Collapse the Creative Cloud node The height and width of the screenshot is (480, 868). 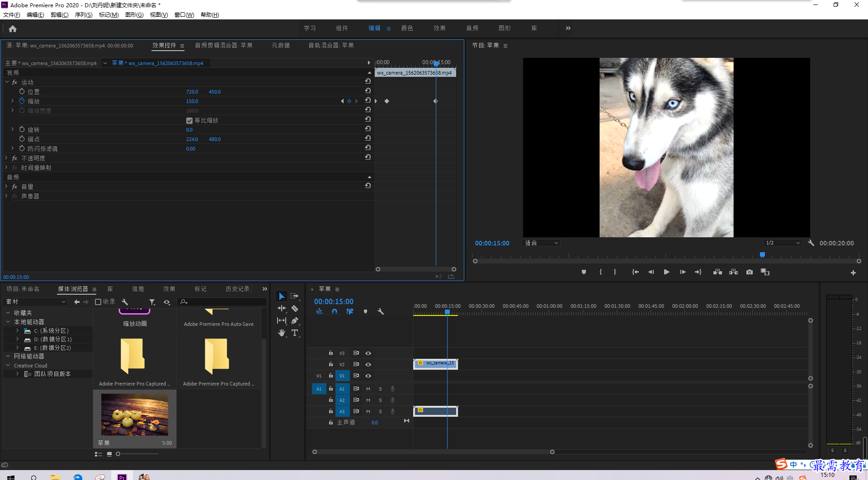click(8, 365)
